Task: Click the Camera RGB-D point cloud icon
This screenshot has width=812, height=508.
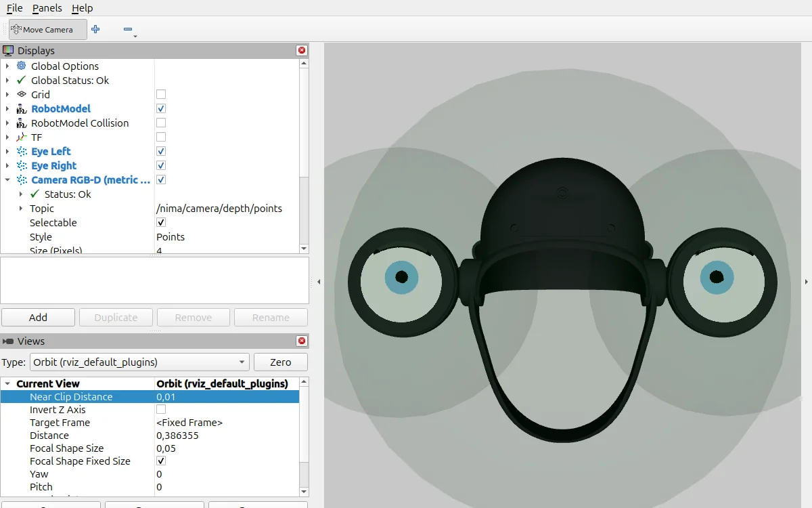Action: point(22,179)
